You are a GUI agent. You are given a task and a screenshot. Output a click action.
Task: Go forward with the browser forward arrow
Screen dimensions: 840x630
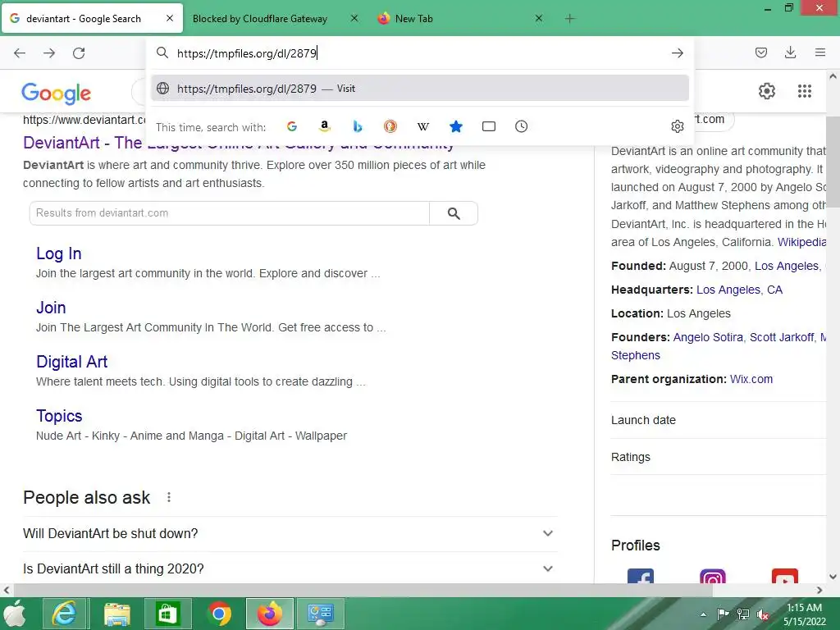tap(49, 53)
